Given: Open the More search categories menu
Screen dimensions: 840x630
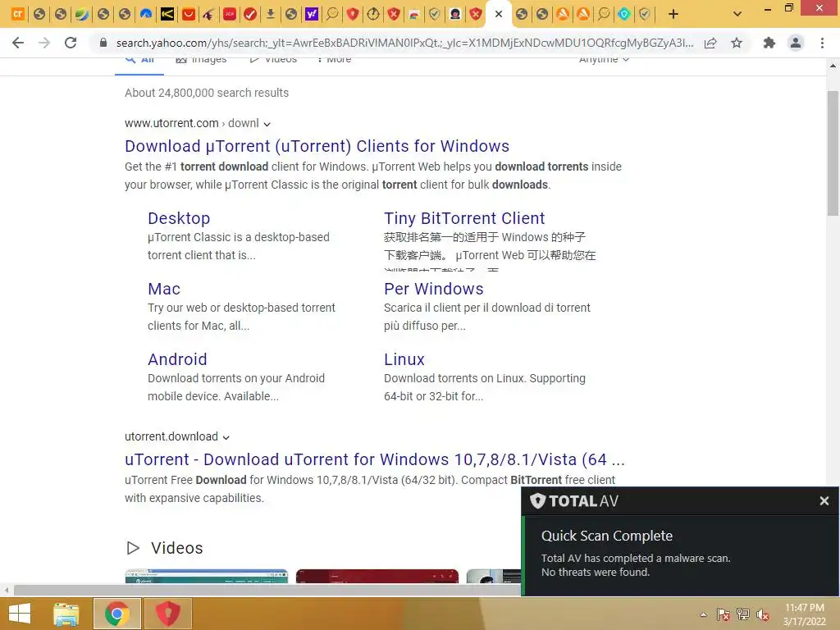Looking at the screenshot, I should coord(335,60).
